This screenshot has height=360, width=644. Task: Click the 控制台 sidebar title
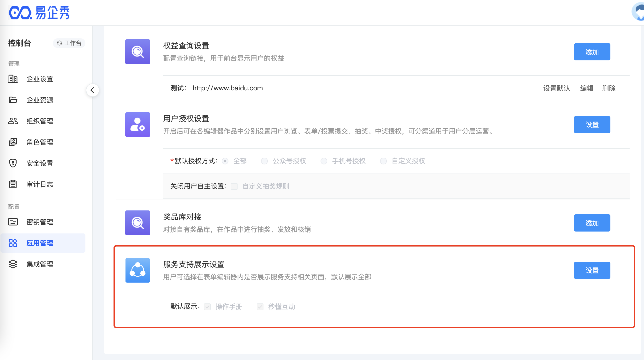pyautogui.click(x=19, y=43)
